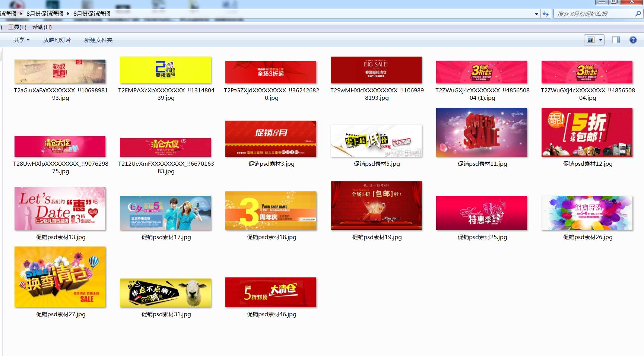Screen dimensions: 644x356
Task: Select file T212UeXmFXXXXXXXXX_!!667016383.jpg
Action: click(166, 147)
